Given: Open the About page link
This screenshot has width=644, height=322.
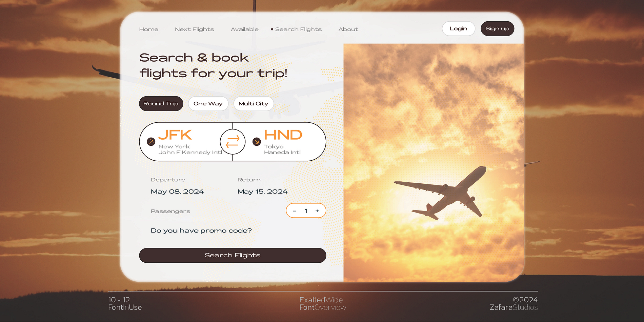Looking at the screenshot, I should pos(348,29).
